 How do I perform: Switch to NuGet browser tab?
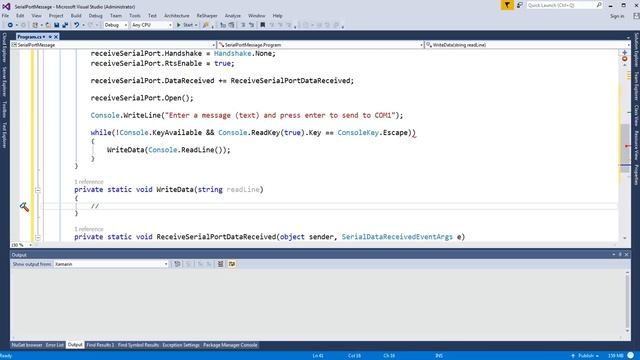coord(27,345)
